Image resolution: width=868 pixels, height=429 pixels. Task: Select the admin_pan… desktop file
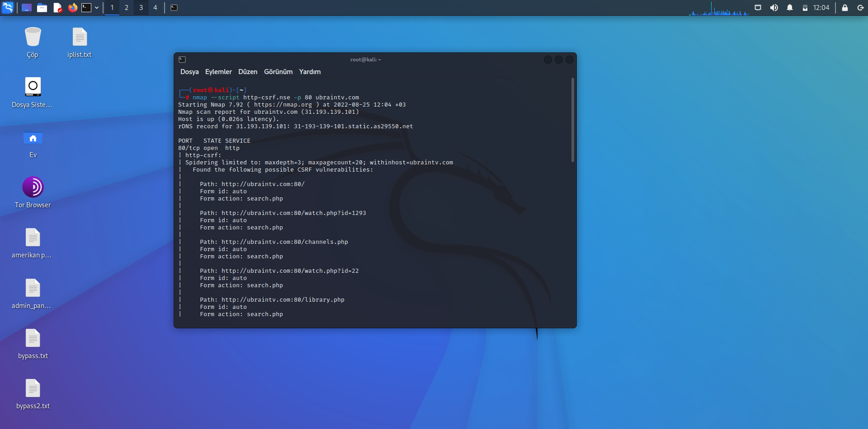pyautogui.click(x=33, y=294)
